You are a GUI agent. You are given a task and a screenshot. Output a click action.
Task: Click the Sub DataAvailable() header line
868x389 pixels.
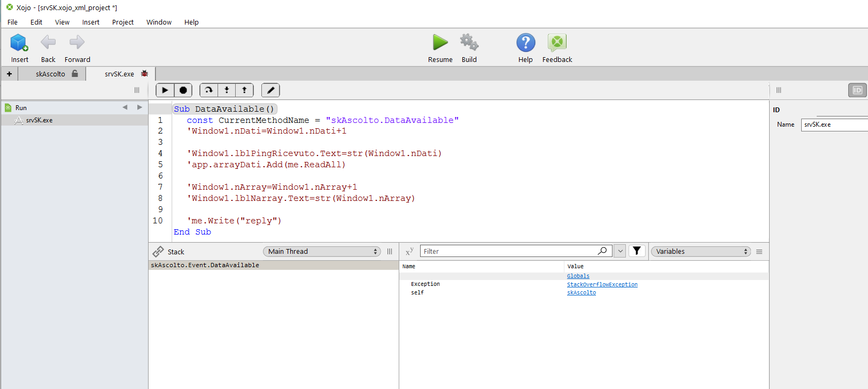pyautogui.click(x=224, y=109)
